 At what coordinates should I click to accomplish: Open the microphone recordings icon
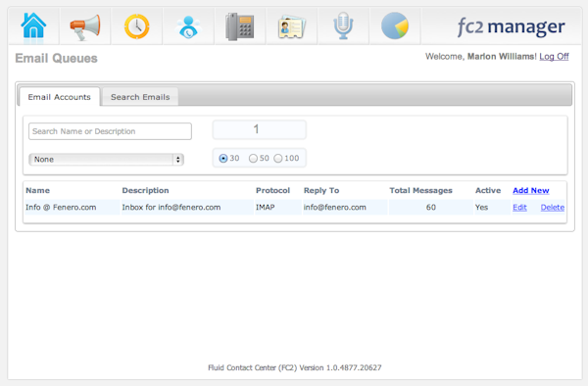click(x=344, y=25)
